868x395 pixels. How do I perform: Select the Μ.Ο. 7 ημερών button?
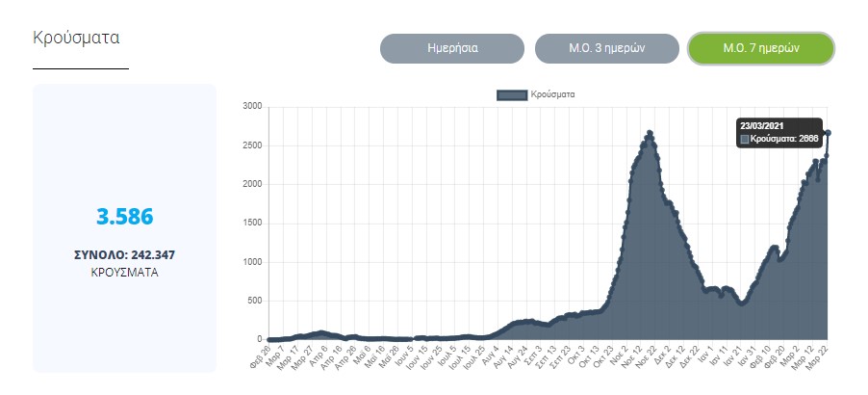click(760, 47)
